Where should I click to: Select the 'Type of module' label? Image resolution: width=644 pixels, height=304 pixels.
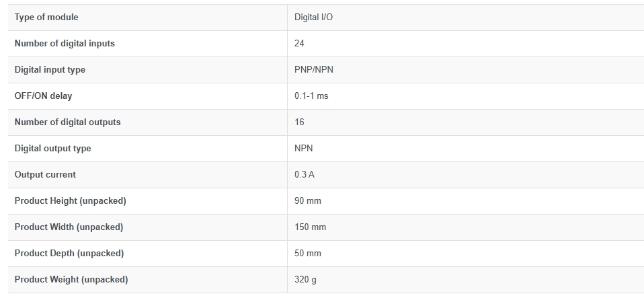pyautogui.click(x=46, y=17)
